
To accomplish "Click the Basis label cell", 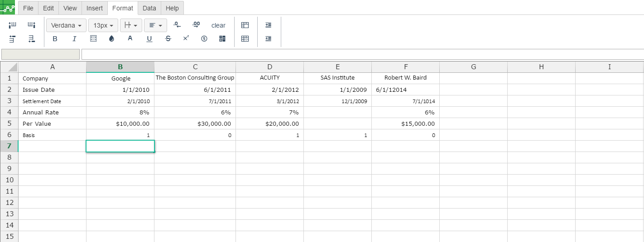I will (x=53, y=135).
